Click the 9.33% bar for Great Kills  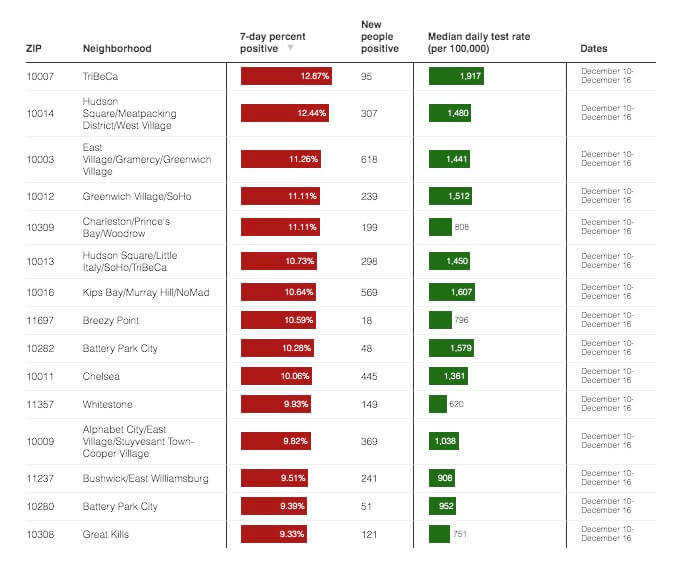(x=274, y=534)
